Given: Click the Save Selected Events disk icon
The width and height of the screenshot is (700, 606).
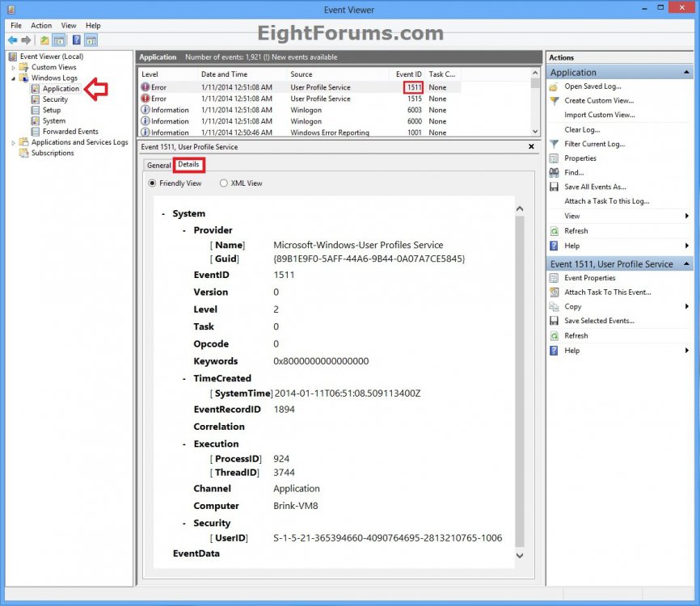Looking at the screenshot, I should 554,321.
